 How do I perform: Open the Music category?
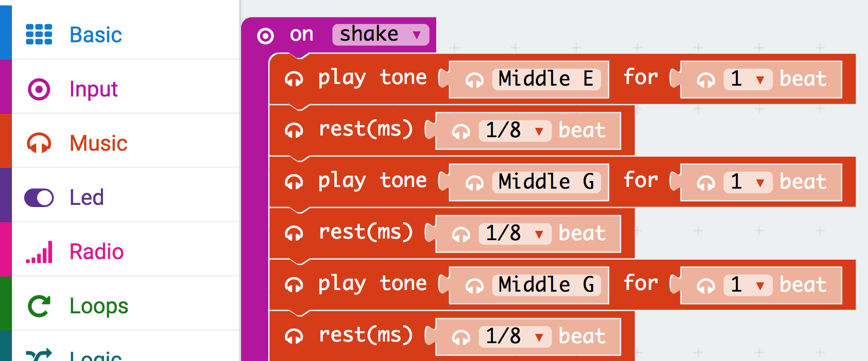click(99, 143)
